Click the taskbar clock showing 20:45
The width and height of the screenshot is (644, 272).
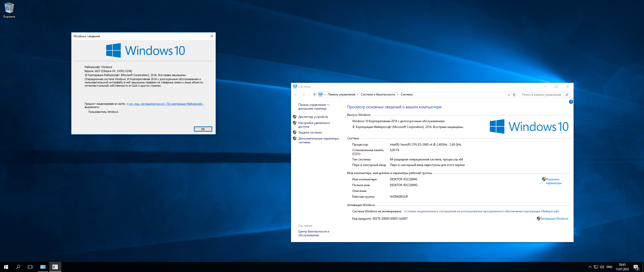[x=622, y=267]
